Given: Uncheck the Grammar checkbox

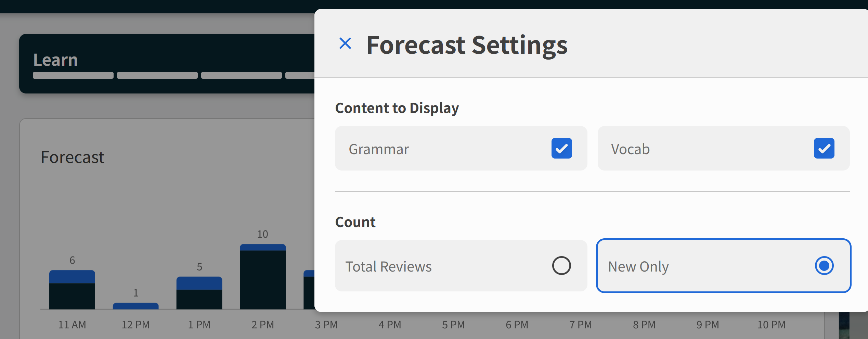Looking at the screenshot, I should (561, 148).
